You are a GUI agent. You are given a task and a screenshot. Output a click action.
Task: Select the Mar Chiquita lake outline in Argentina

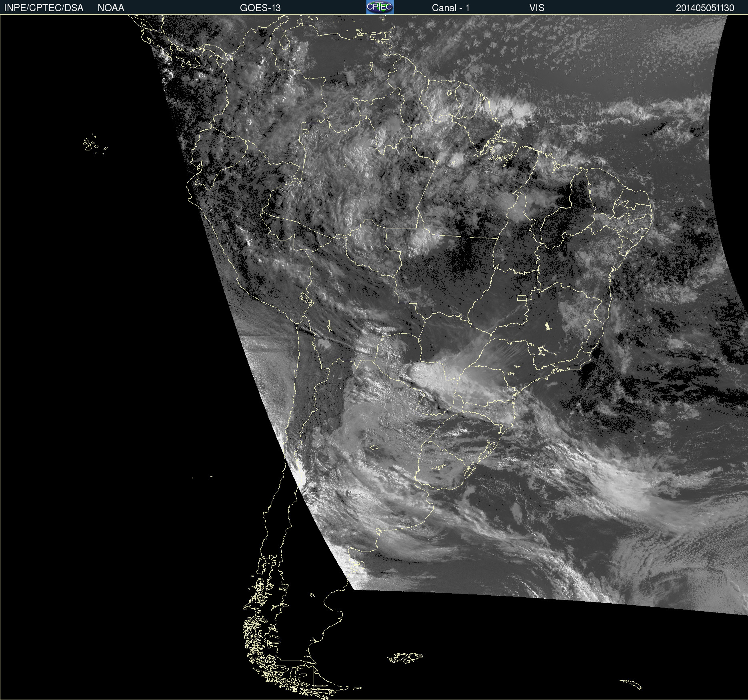pos(374,447)
